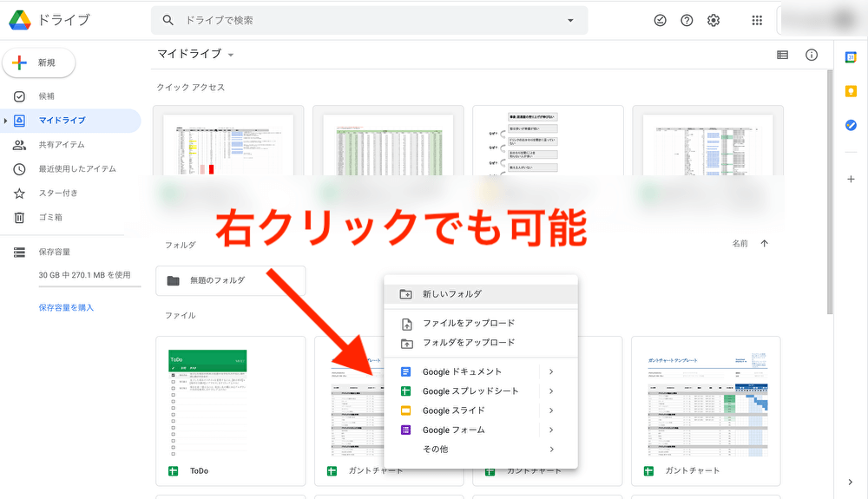Viewport: 868px width, 499px height.
Task: Open the green quick access spreadsheet thumbnail
Action: (x=388, y=141)
